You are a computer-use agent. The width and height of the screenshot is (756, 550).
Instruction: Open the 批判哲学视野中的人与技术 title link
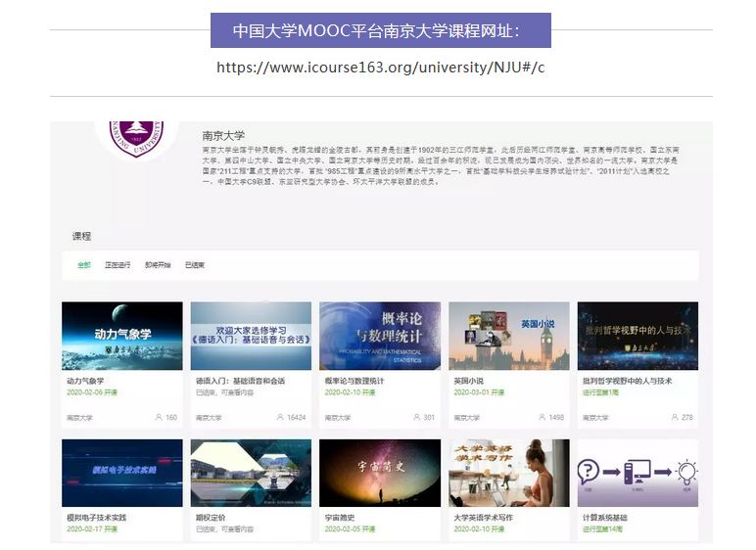(628, 381)
